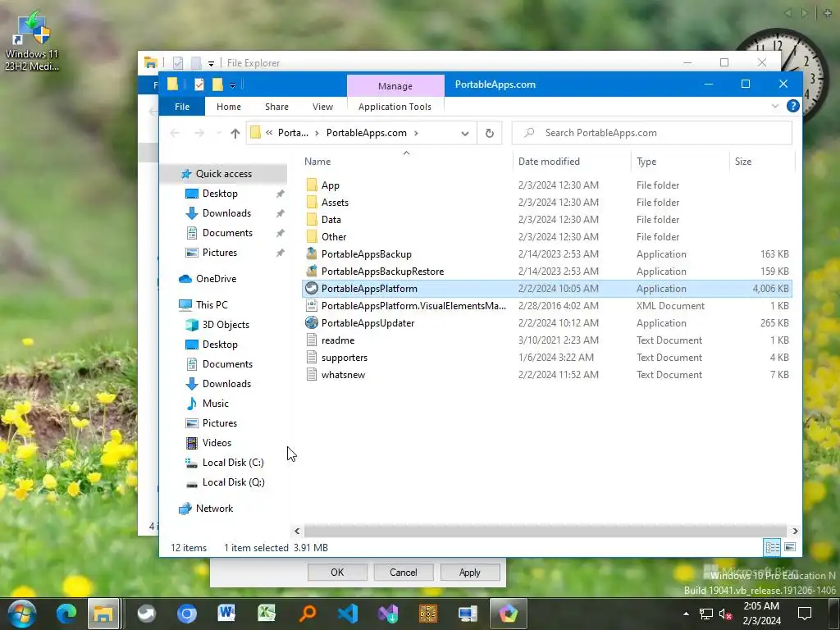Open Visual Studio purple icon in taskbar
This screenshot has height=630, width=840.
pos(388,614)
